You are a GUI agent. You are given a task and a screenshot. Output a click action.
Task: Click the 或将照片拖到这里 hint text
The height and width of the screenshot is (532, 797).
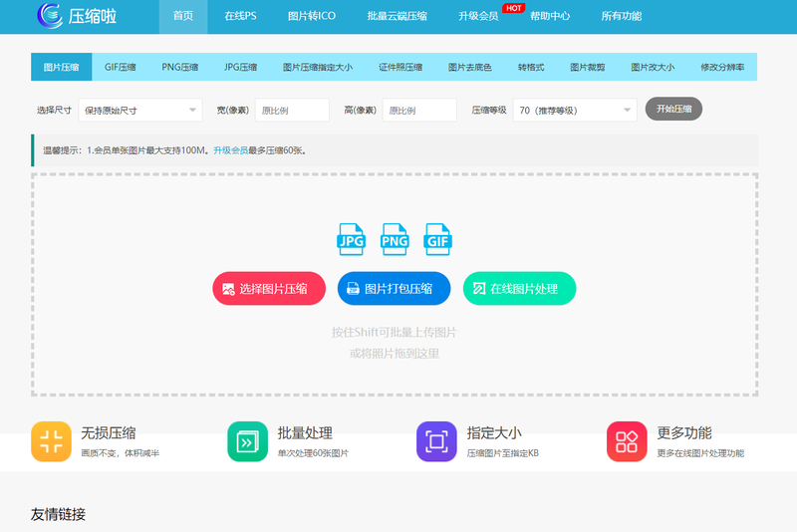tap(395, 354)
